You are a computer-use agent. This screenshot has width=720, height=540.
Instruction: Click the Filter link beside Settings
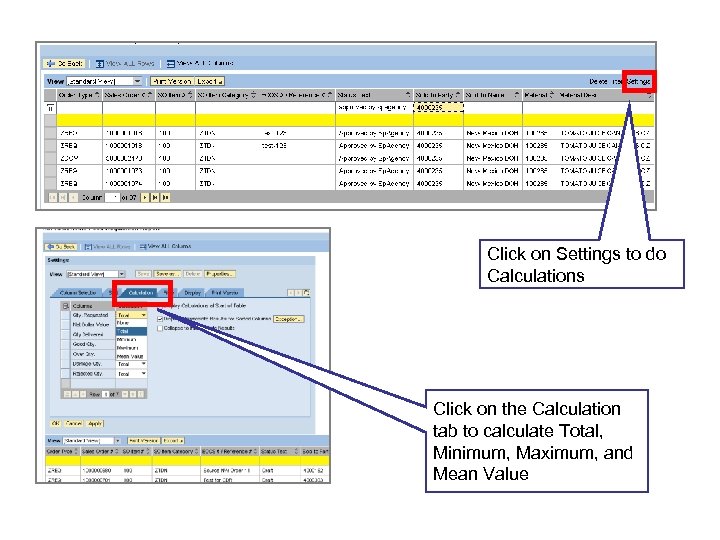click(x=618, y=81)
